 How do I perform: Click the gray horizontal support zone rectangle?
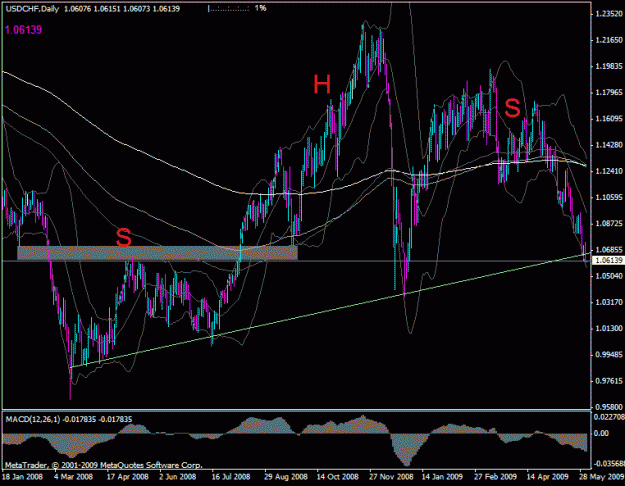157,253
